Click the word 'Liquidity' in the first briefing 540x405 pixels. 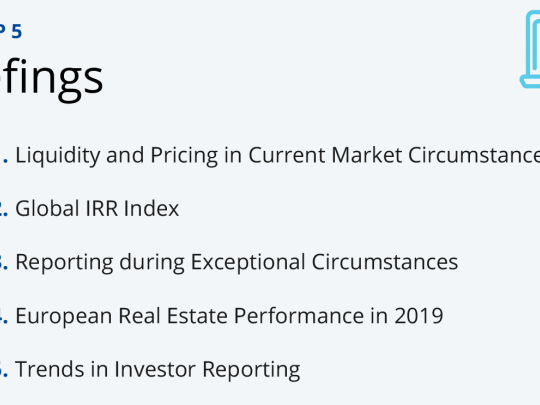[x=58, y=156]
